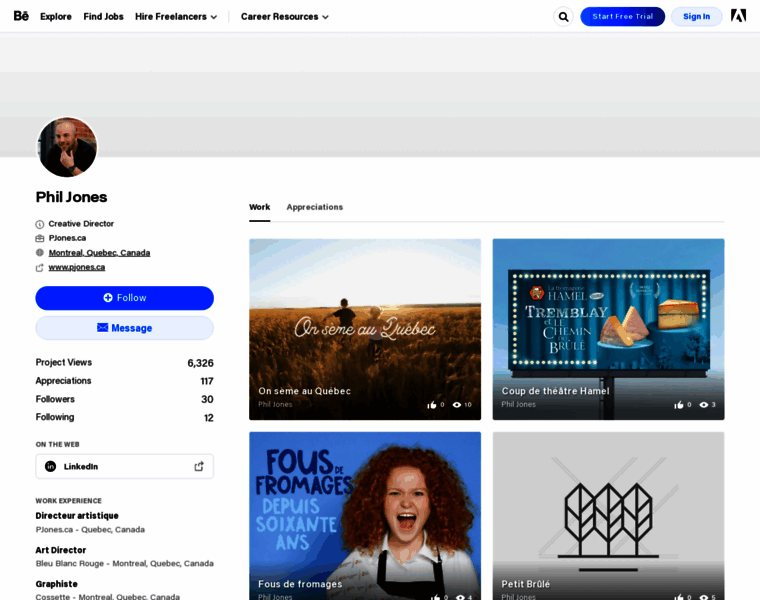Click the Adobe logo icon

point(738,16)
